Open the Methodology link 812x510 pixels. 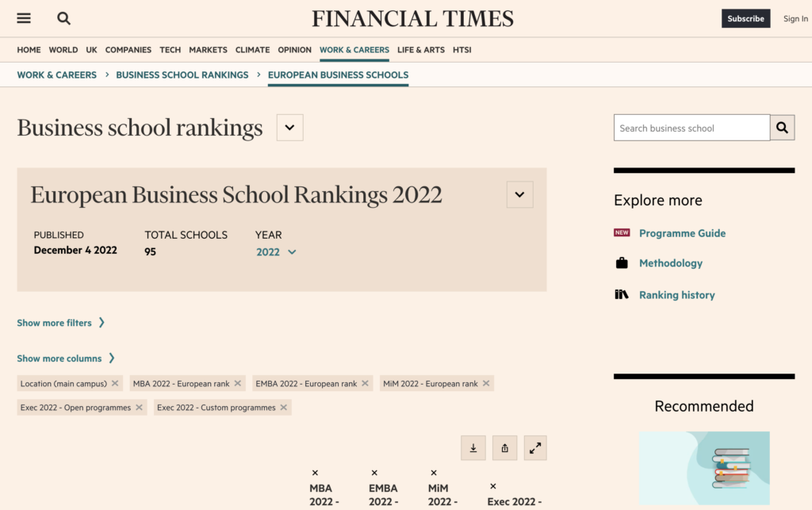[671, 263]
